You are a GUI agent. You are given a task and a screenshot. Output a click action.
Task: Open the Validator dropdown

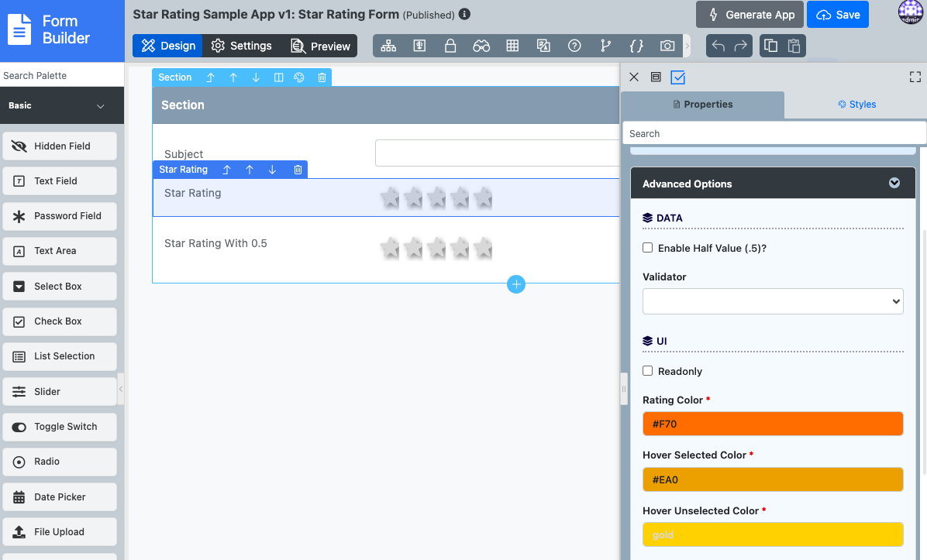coord(773,301)
